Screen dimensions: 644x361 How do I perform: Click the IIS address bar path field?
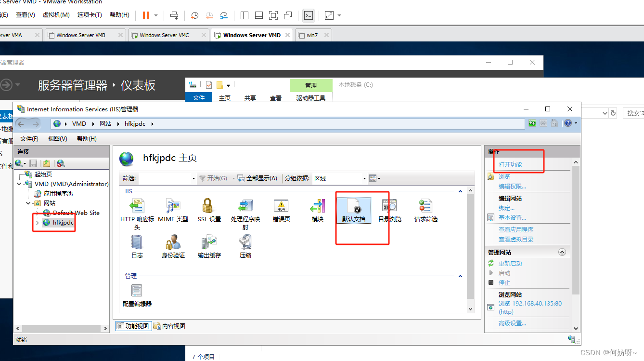click(288, 124)
